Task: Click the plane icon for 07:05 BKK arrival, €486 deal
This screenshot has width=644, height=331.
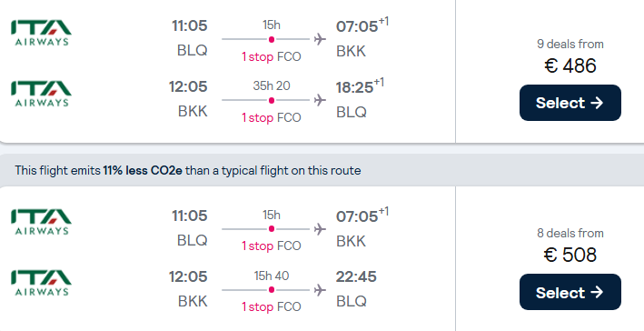Action: click(320, 39)
